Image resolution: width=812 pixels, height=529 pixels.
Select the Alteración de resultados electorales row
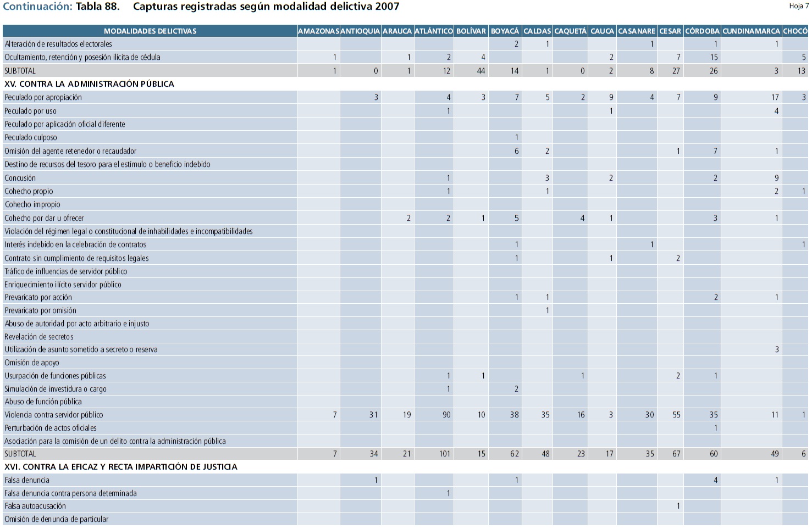(58, 44)
